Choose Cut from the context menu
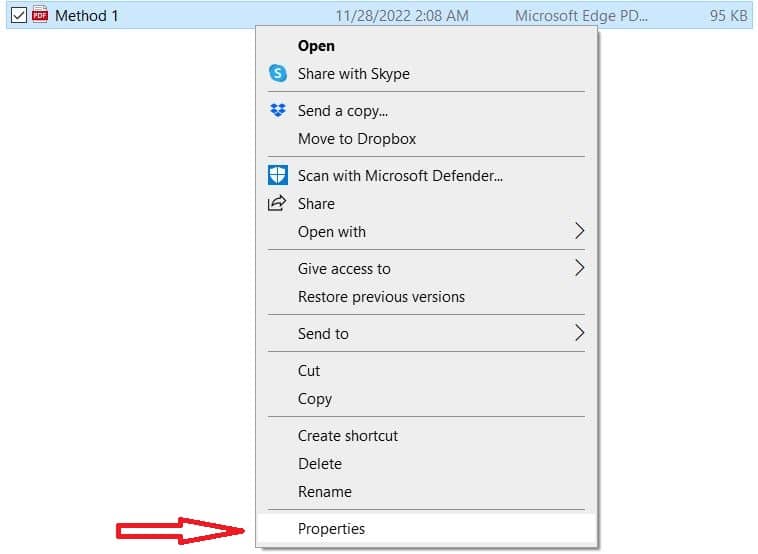 426,371
